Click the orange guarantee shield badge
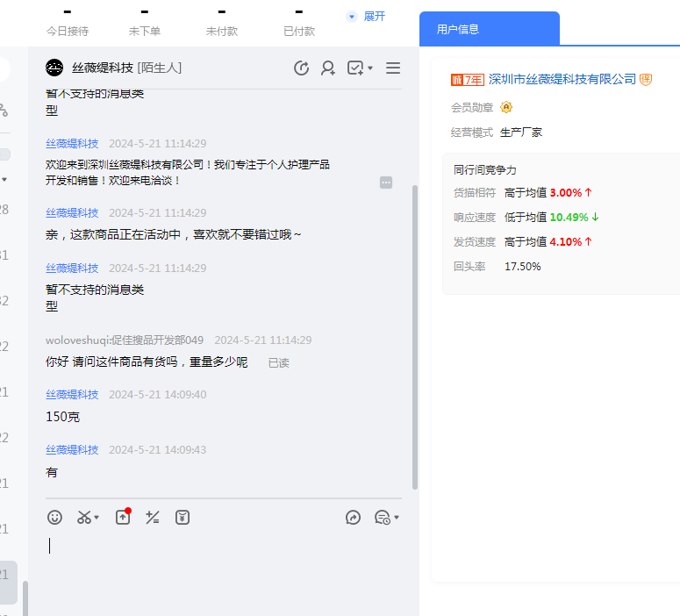680x616 pixels. tap(646, 80)
